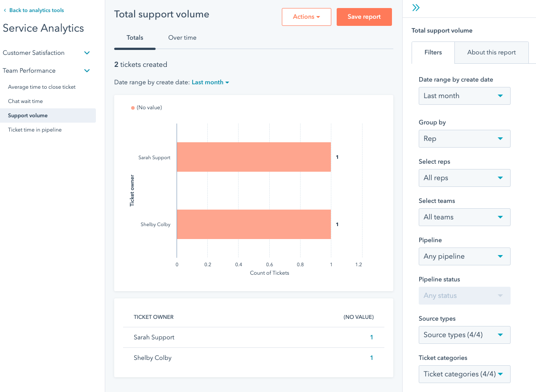Open the About this report tab
This screenshot has height=392, width=536.
[491, 53]
